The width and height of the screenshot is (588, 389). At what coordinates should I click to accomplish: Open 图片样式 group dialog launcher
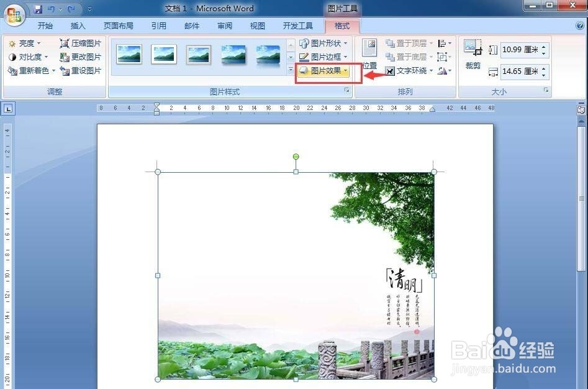[347, 90]
